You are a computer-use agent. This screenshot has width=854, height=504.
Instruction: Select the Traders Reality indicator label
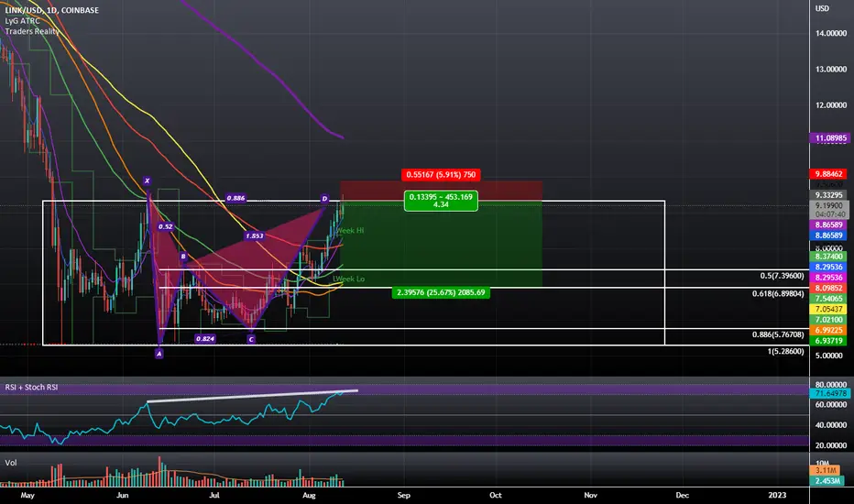point(32,31)
